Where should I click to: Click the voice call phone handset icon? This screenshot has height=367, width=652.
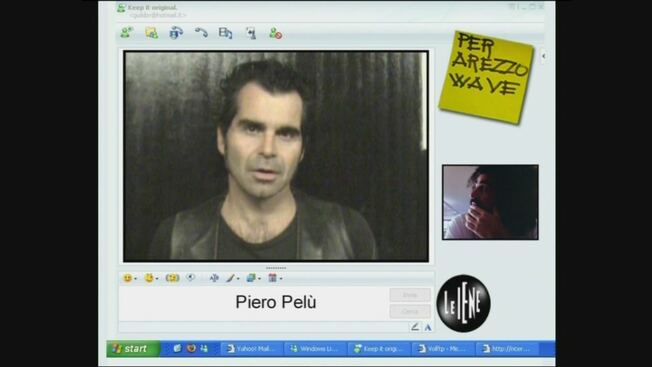pyautogui.click(x=201, y=33)
